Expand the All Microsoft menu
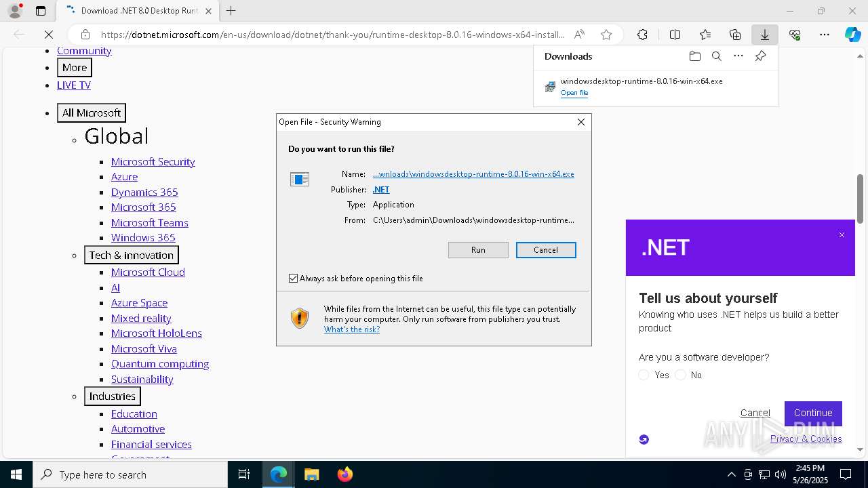868x488 pixels. 92,113
